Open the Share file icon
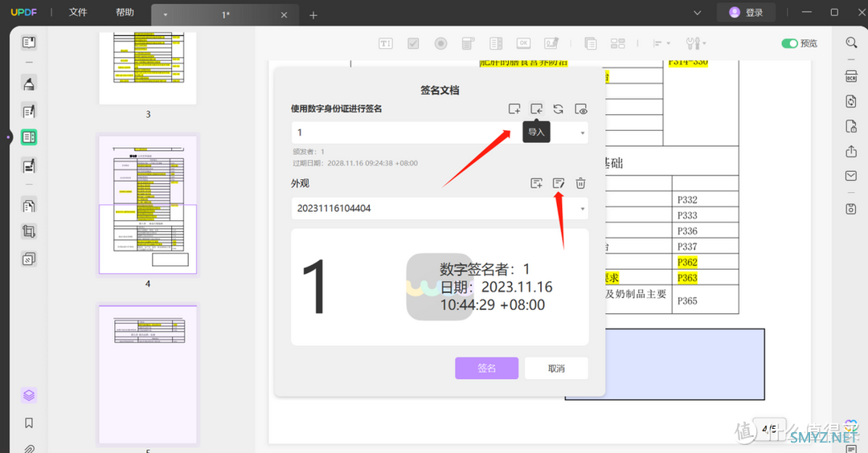868x453 pixels. pyautogui.click(x=851, y=152)
